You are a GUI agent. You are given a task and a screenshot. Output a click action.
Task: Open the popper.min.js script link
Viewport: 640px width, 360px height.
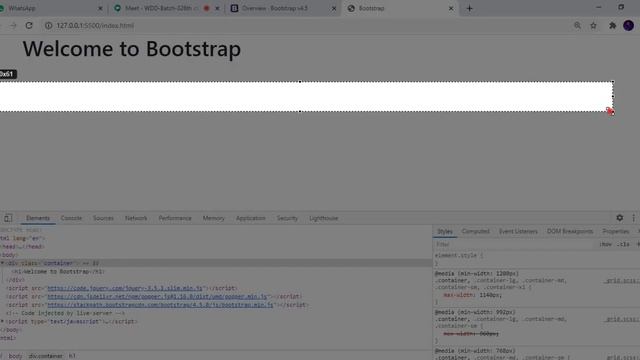click(x=157, y=296)
